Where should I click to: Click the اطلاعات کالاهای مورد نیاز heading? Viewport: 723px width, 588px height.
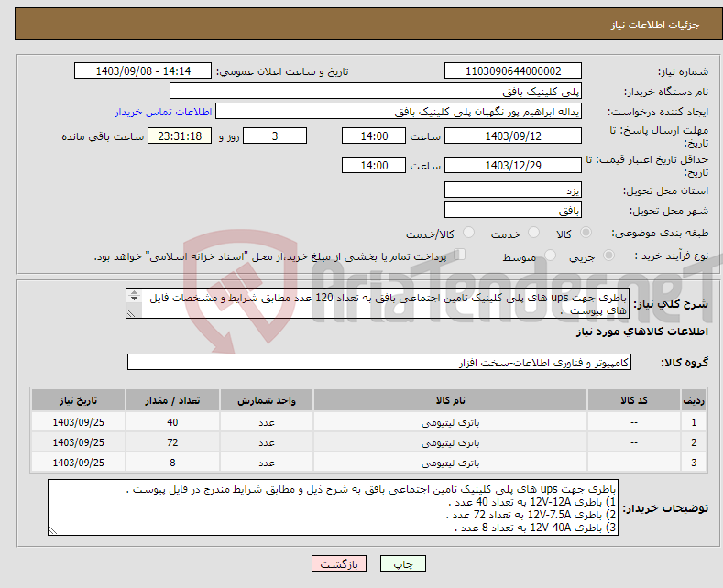coord(641,332)
